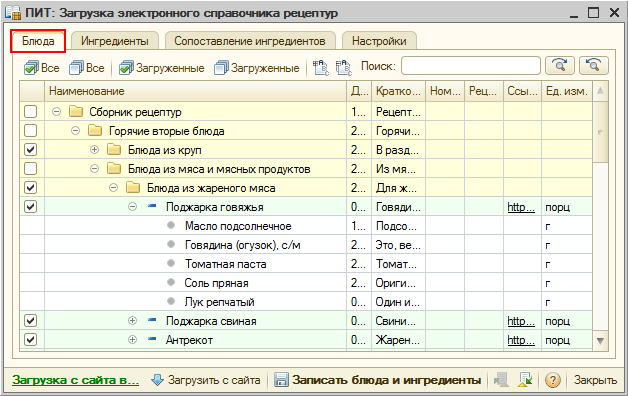Uncheck loaded items (empty Загруженные)
This screenshot has width=628, height=396.
(x=221, y=68)
